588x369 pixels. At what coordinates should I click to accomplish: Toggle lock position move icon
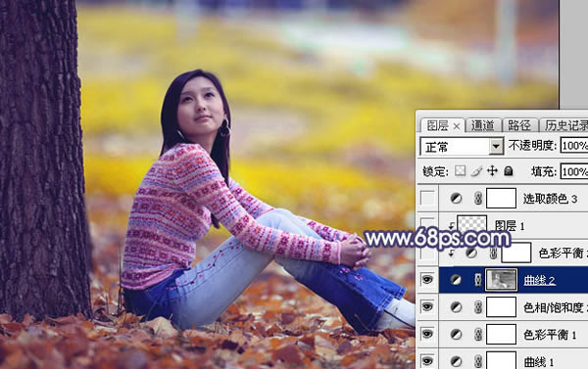pos(492,171)
